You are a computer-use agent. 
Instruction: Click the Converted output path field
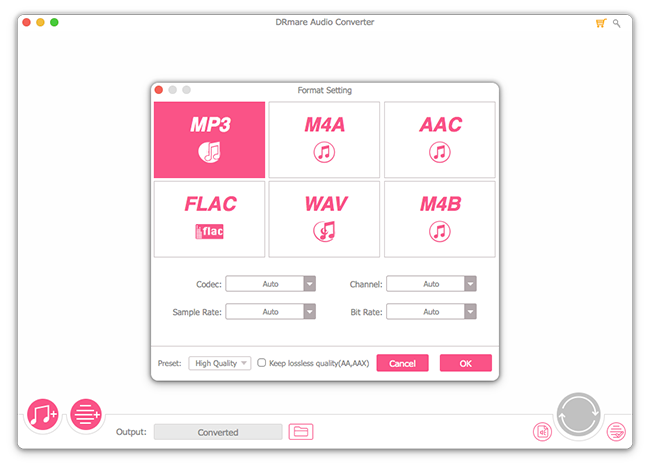(x=218, y=432)
